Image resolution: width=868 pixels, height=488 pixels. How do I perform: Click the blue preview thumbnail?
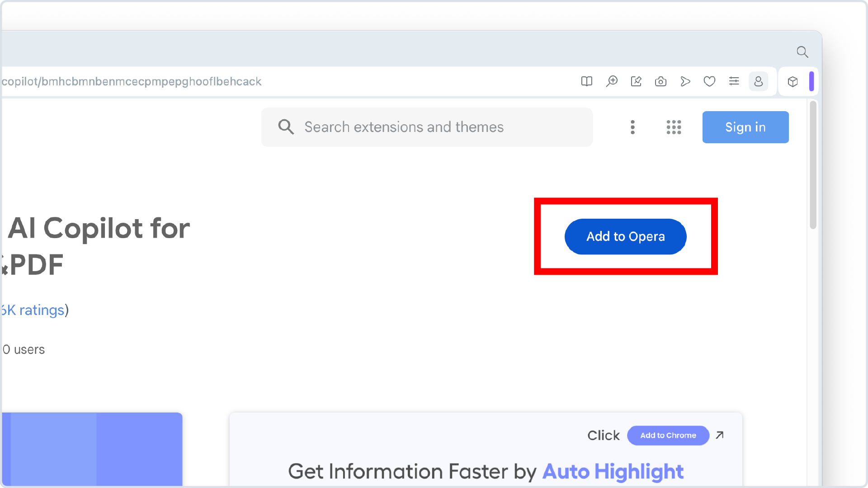click(x=92, y=450)
